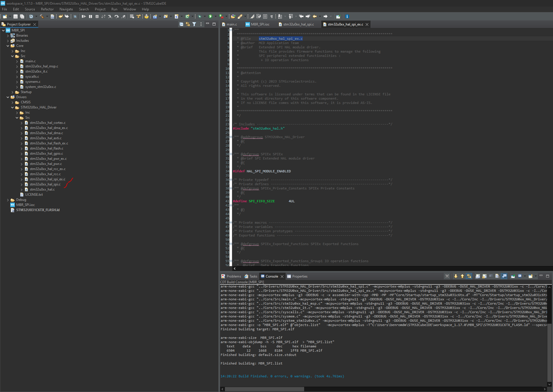The image size is (553, 392).
Task: Select stm32u0xx_hal_spi.c in Project Explorer
Action: tap(45, 184)
